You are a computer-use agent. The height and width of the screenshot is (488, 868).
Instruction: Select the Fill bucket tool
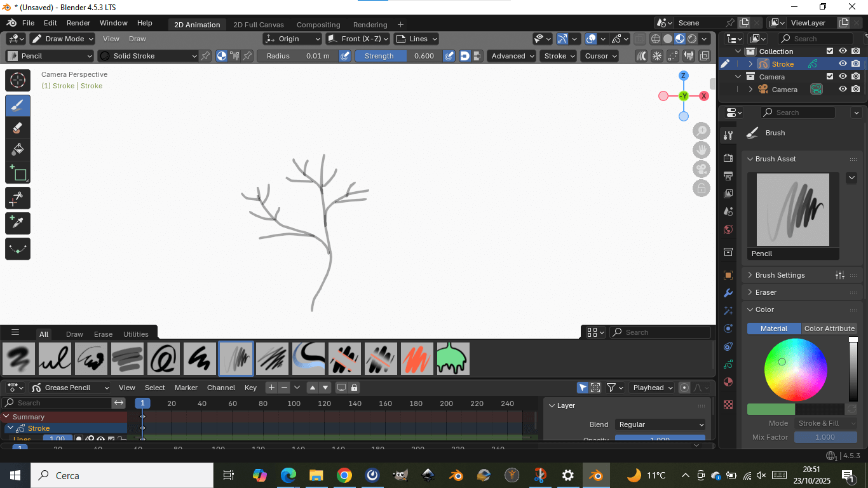(18, 150)
